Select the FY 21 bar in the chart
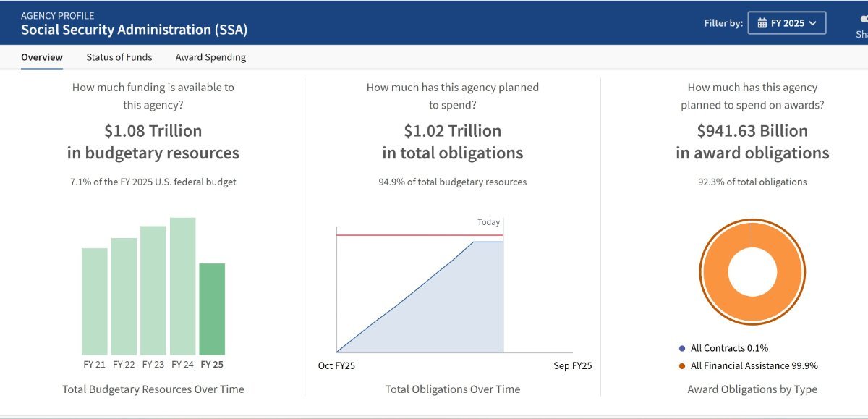868x419 pixels. pos(95,301)
